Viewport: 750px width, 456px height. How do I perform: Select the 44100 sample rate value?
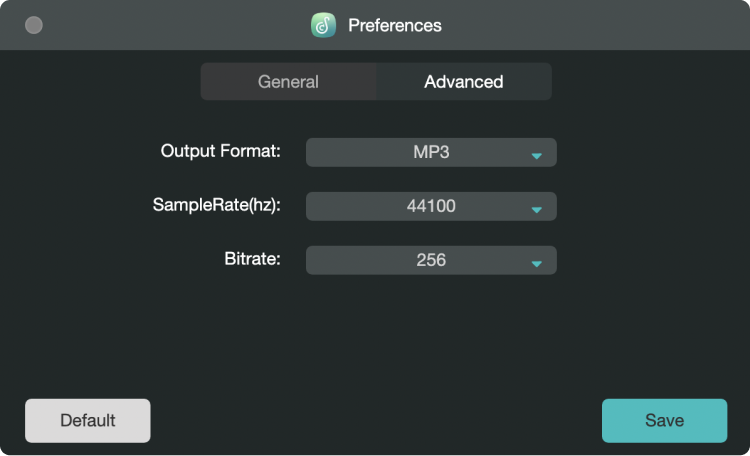coord(431,206)
